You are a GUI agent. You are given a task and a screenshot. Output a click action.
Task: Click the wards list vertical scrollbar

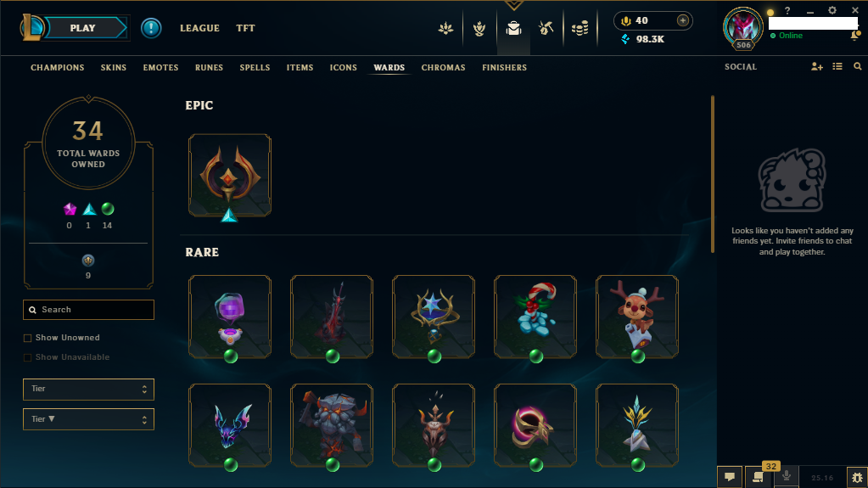coord(713,175)
